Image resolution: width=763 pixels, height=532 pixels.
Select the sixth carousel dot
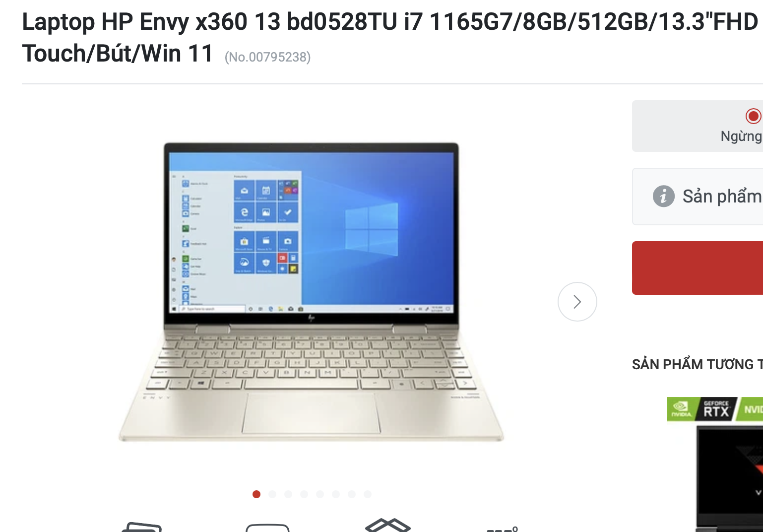336,494
